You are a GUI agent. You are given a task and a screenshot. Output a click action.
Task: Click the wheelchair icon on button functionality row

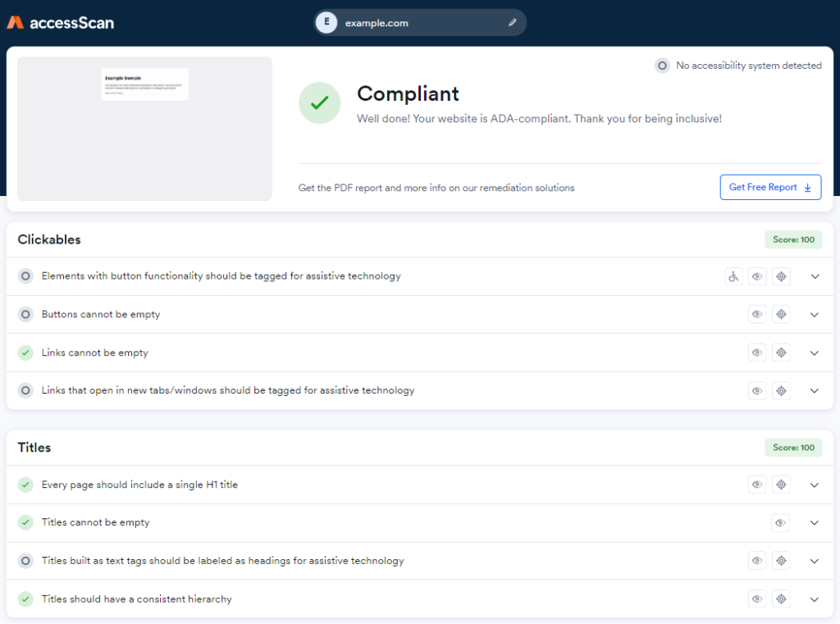(733, 276)
